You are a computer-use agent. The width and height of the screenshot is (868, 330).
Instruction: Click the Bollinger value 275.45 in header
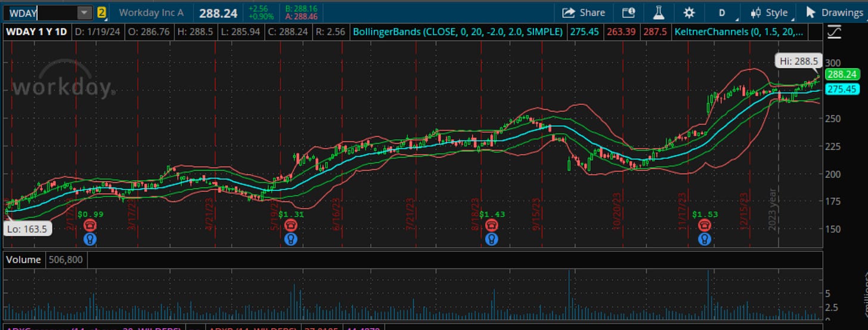coord(584,31)
